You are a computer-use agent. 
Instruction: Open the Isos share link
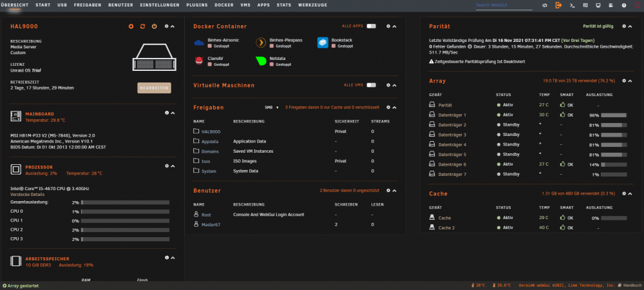tap(206, 161)
